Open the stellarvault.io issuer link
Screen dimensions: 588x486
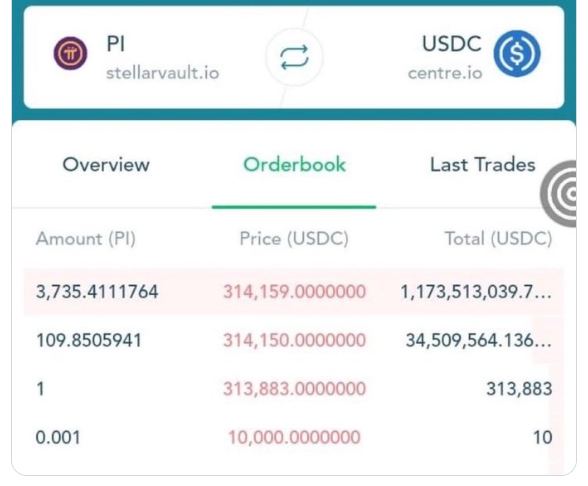click(x=162, y=73)
